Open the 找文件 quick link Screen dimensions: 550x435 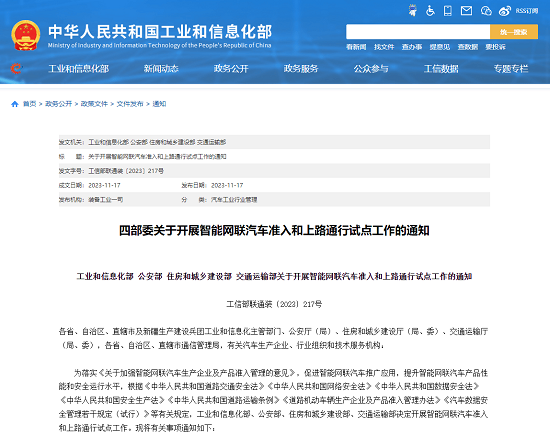(x=384, y=47)
